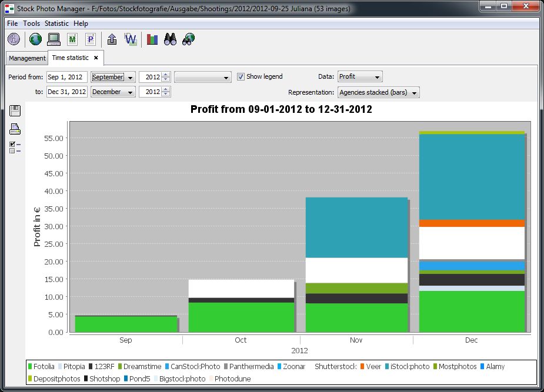Open the Help menu
The image size is (544, 392).
(x=81, y=24)
